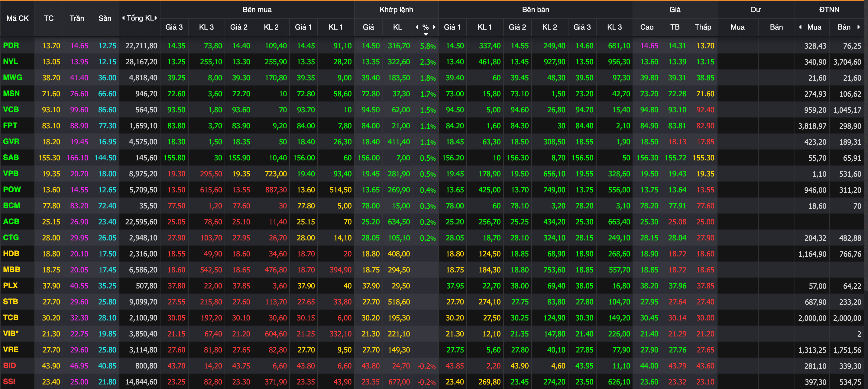Click the Sàn column header
This screenshot has height=389, width=868.
pos(105,18)
